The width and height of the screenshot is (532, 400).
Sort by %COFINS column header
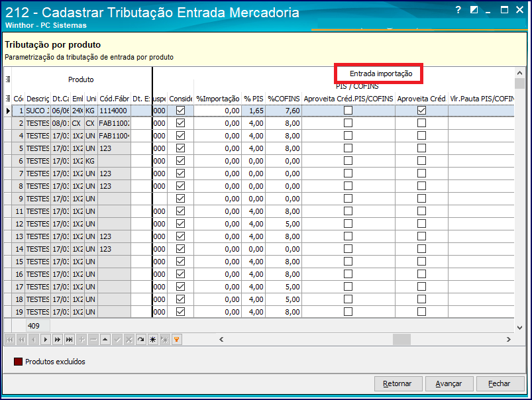click(284, 99)
